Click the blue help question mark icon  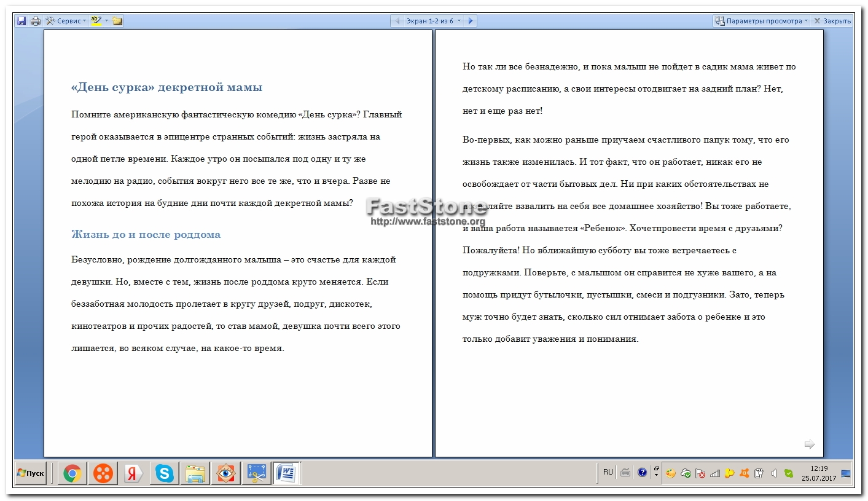pos(643,473)
